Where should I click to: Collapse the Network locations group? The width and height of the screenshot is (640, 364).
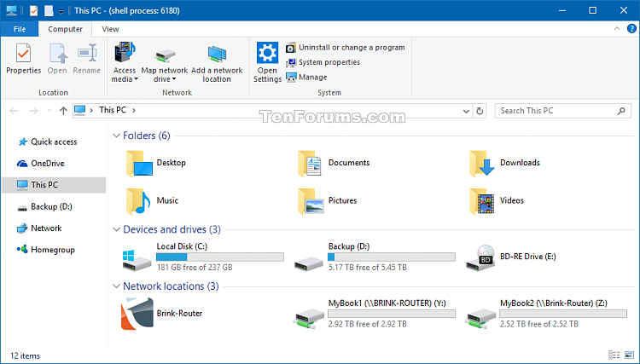[116, 286]
